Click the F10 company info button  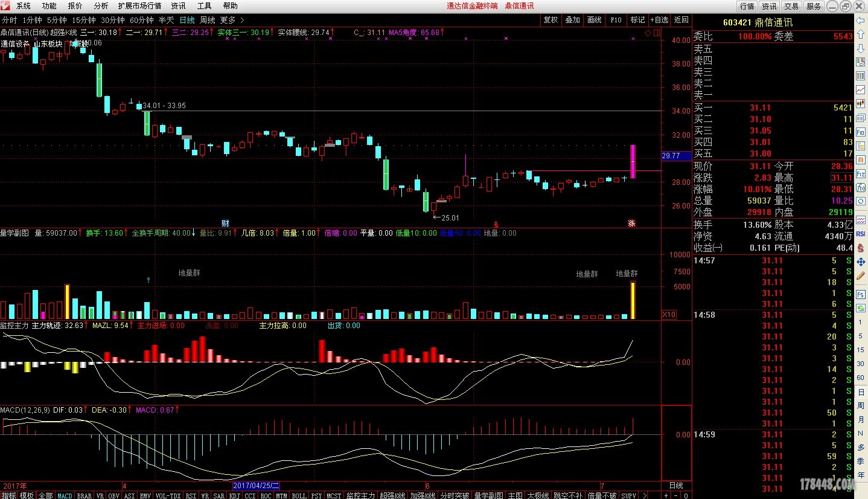[x=616, y=20]
